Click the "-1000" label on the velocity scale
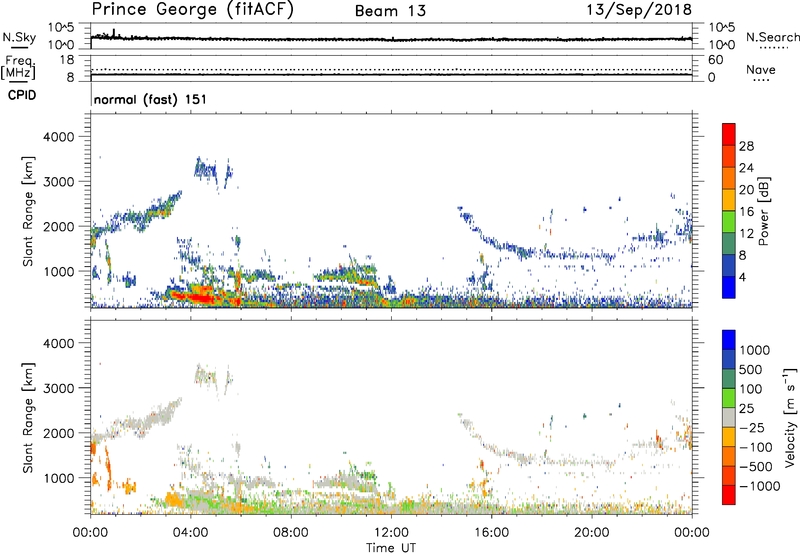Image resolution: width=800 pixels, height=554 pixels. click(x=760, y=486)
